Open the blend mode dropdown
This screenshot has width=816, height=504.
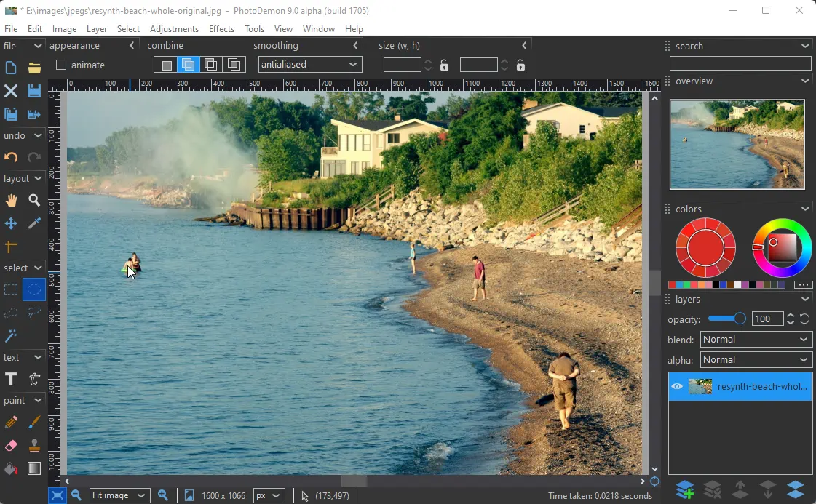coord(756,340)
